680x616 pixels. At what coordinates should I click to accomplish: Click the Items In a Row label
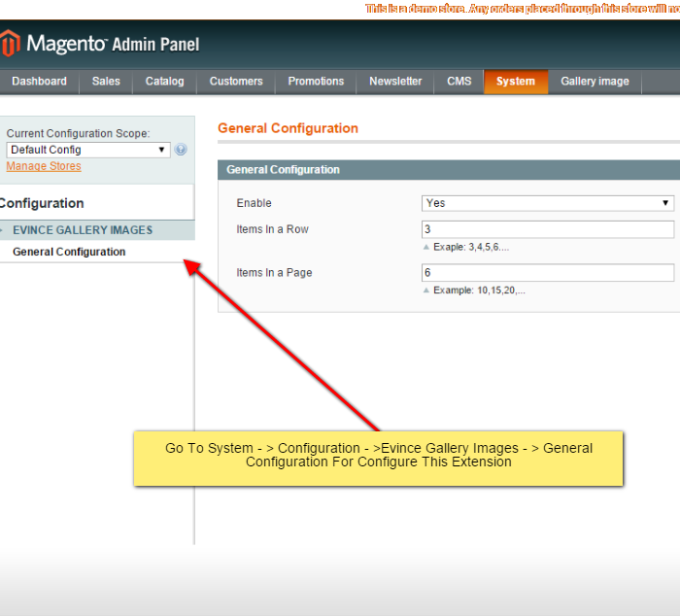[x=272, y=229]
